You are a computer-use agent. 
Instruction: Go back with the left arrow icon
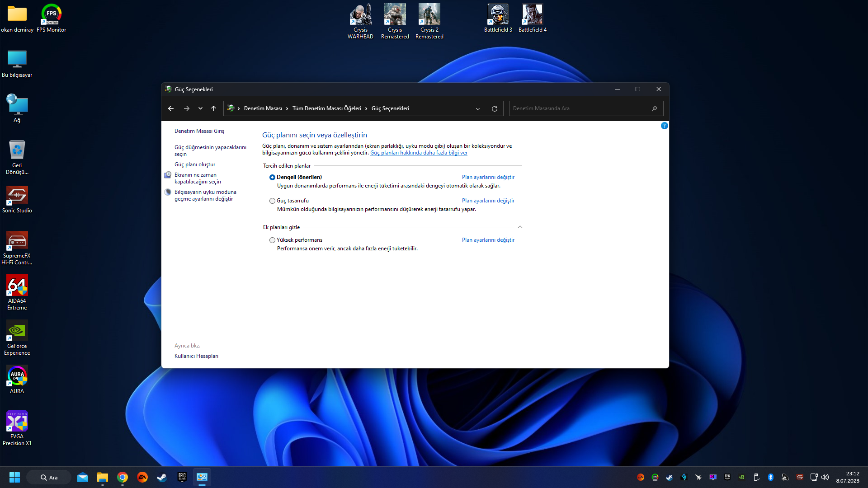pos(170,108)
